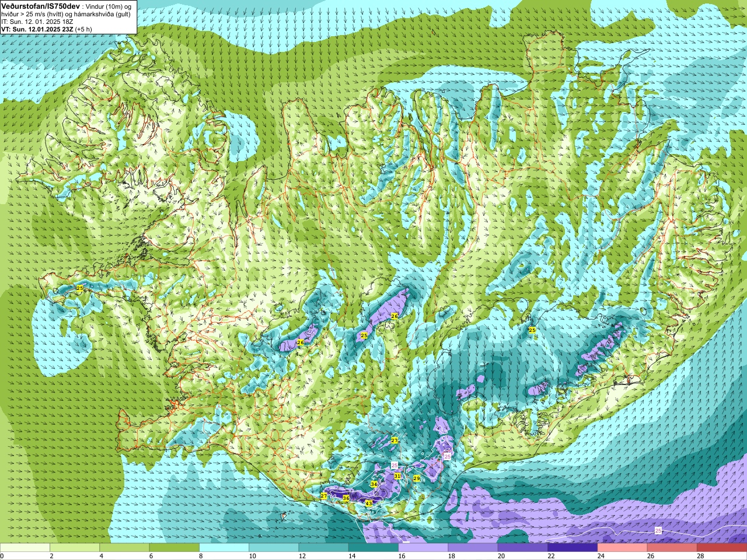
Task: Select the 'VT: Sun. 12.01.2025 23Z' valid time
Action: pos(36,29)
